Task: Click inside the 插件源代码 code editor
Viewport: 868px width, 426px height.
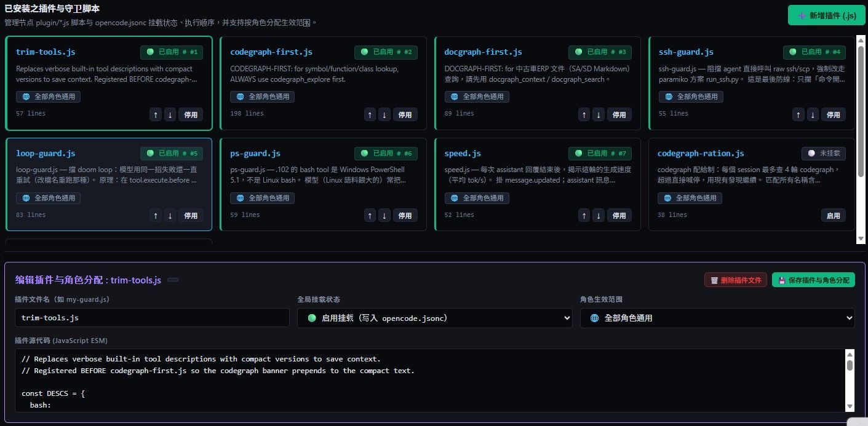Action: click(430, 380)
